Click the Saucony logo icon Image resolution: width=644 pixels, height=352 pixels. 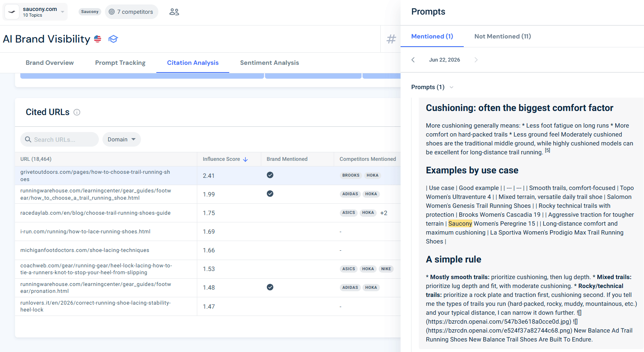12,12
